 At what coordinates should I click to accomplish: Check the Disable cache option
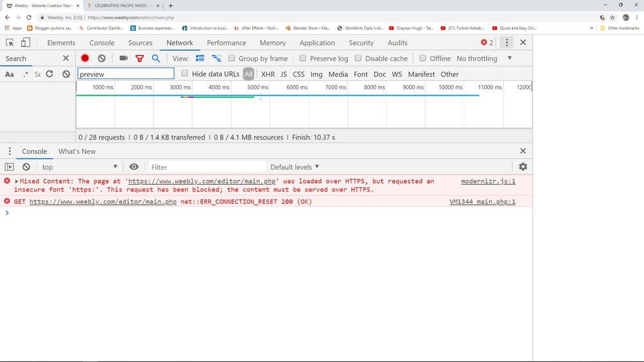pyautogui.click(x=358, y=59)
